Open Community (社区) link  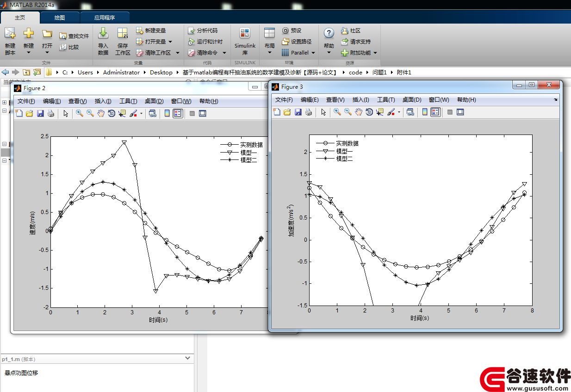click(x=351, y=31)
